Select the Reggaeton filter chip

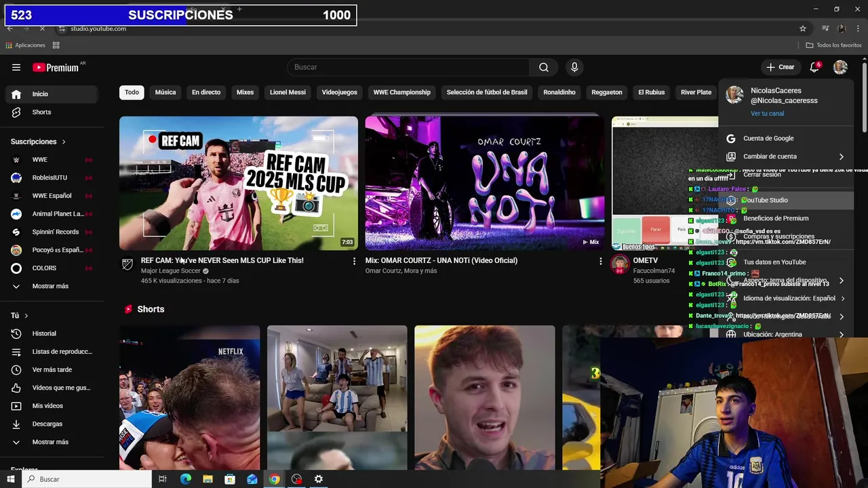(x=606, y=92)
